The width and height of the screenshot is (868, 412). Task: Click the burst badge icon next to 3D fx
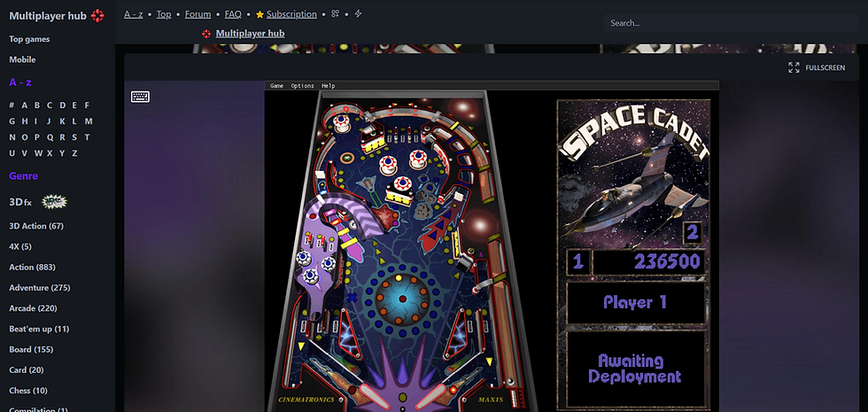click(x=54, y=202)
